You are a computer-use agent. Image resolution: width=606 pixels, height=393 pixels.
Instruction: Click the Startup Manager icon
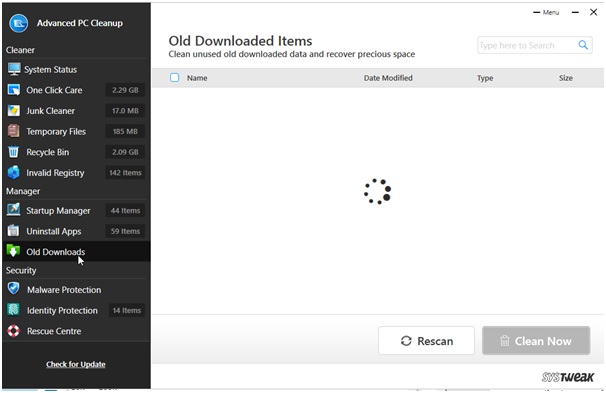[14, 210]
